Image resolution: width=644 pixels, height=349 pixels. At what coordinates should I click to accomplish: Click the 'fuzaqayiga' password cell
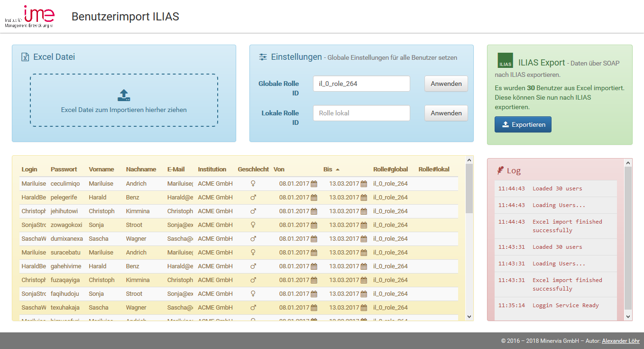tap(65, 280)
